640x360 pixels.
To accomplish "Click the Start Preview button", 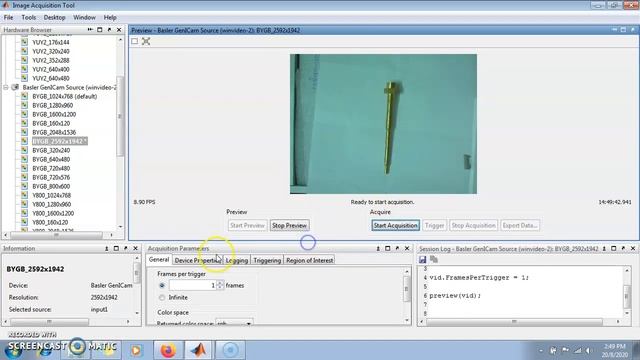I will tap(247, 225).
